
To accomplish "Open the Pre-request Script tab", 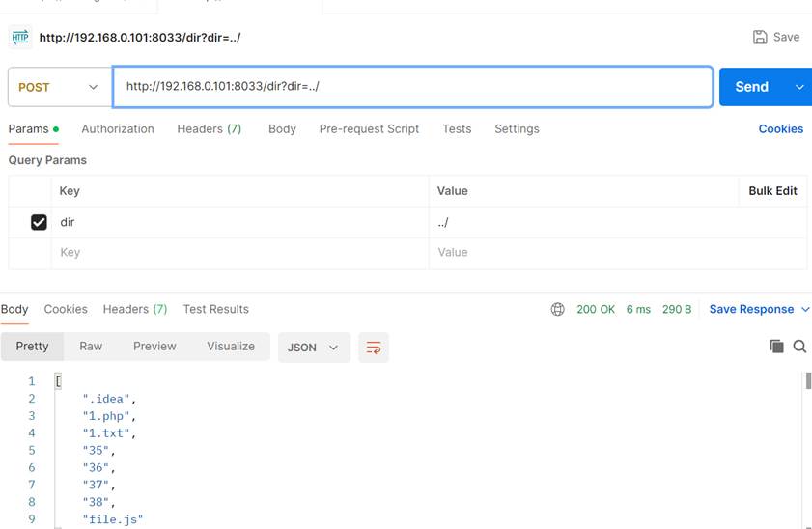I will pos(369,129).
